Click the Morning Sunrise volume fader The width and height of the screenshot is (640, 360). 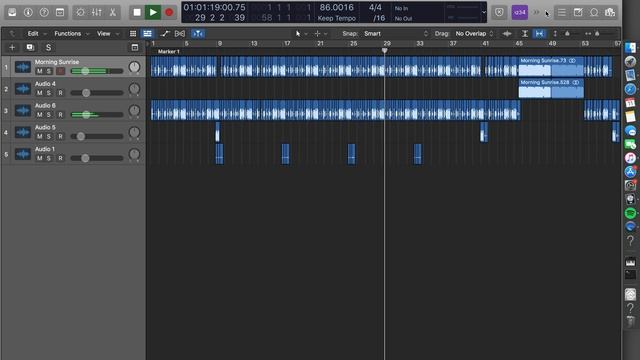(85, 71)
